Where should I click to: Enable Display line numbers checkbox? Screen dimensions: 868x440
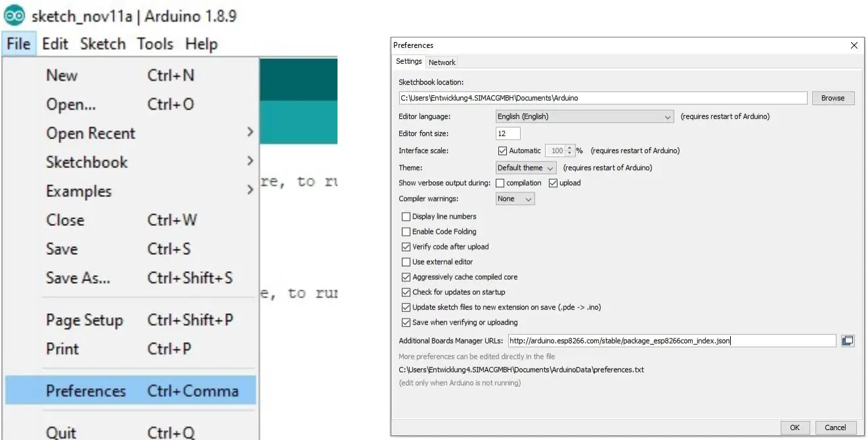pyautogui.click(x=406, y=216)
